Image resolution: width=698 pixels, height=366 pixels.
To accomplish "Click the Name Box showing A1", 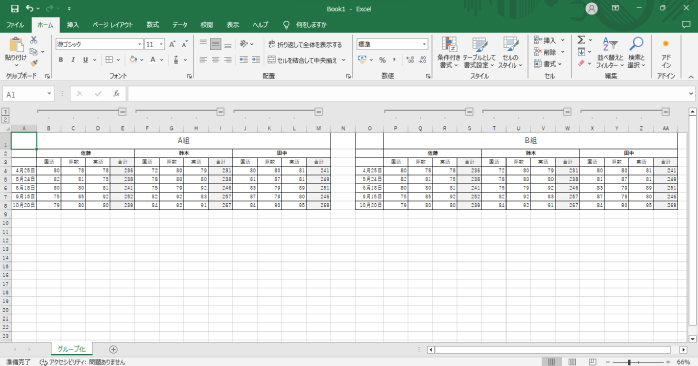I will click(28, 94).
